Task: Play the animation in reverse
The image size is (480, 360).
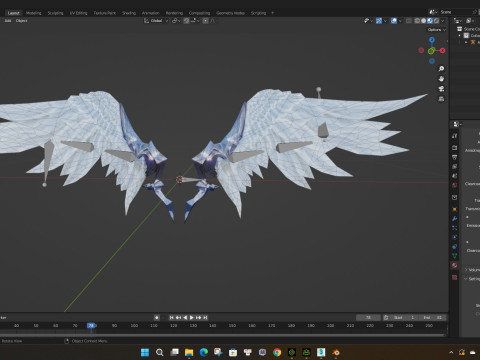Action: pos(185,317)
